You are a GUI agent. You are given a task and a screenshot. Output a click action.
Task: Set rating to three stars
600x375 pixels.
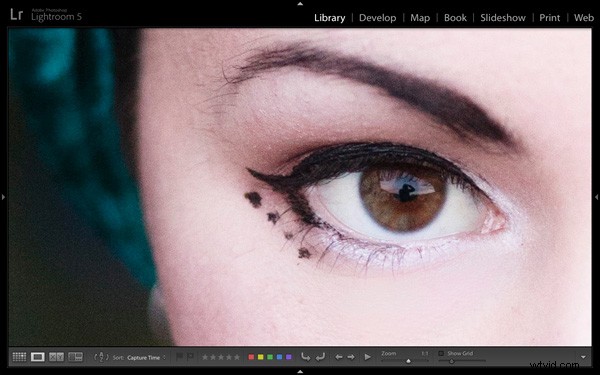coord(221,357)
